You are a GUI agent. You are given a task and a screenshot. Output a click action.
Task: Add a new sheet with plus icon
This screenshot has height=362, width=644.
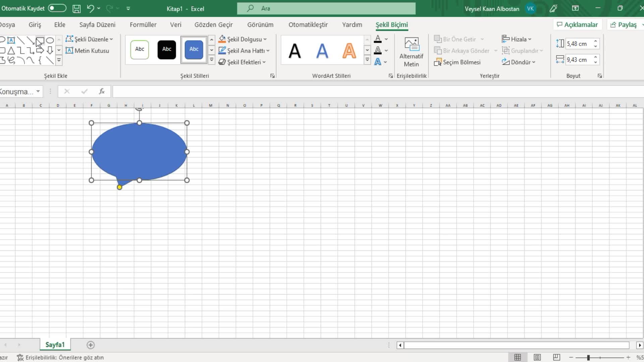91,345
